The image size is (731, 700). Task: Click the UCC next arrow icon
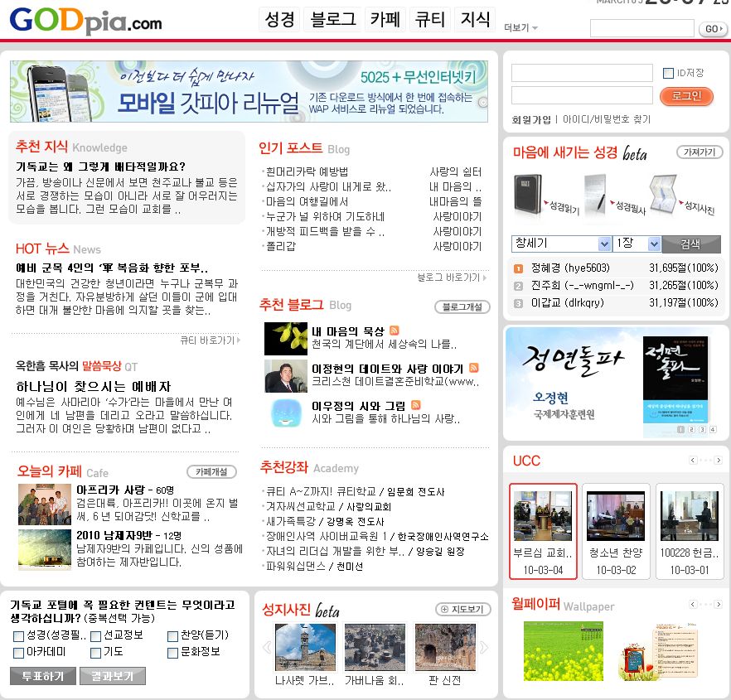[x=718, y=461]
